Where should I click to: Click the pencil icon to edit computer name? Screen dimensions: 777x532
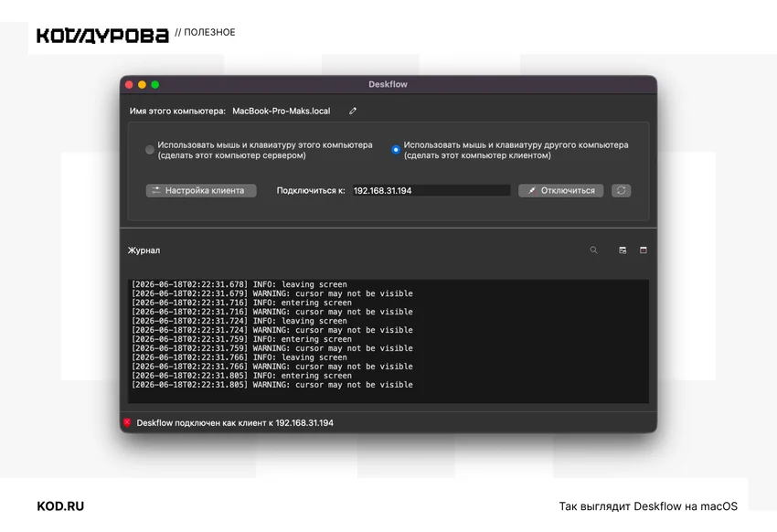352,111
